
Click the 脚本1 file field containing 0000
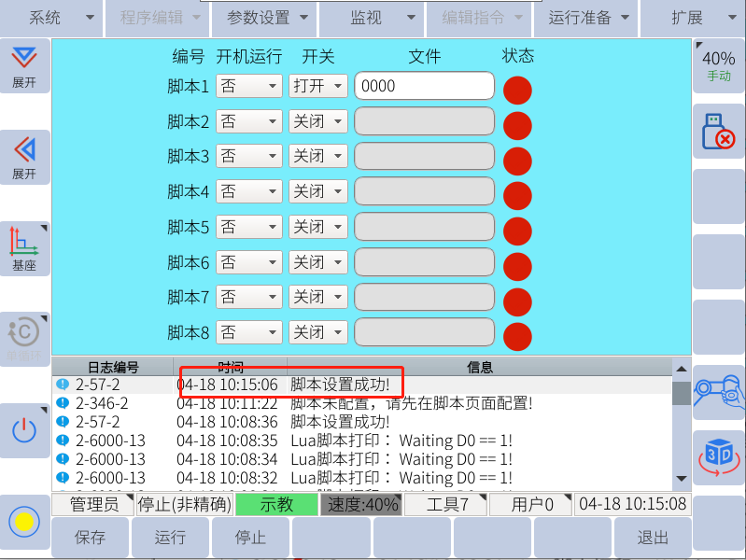(x=424, y=86)
